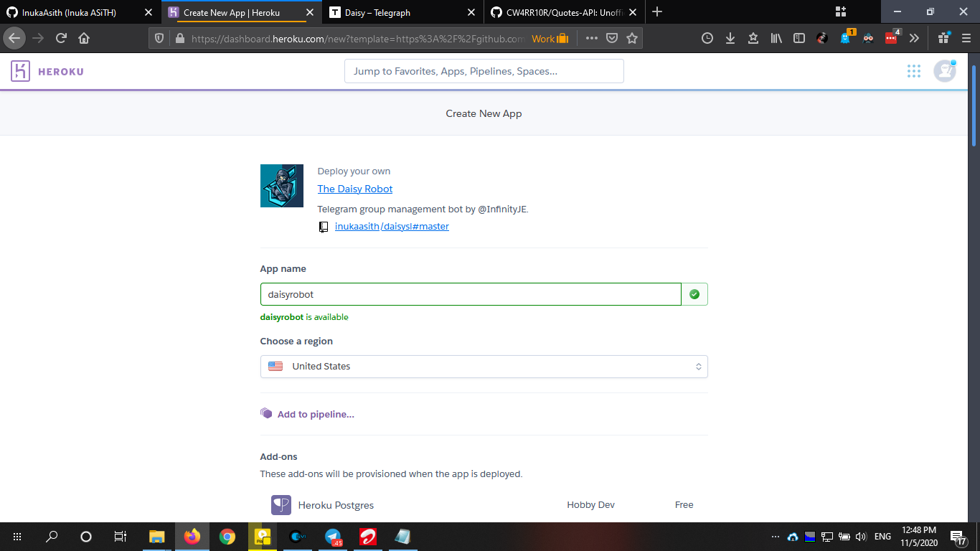
Task: Click the page vertical scrollbar
Action: point(974,105)
